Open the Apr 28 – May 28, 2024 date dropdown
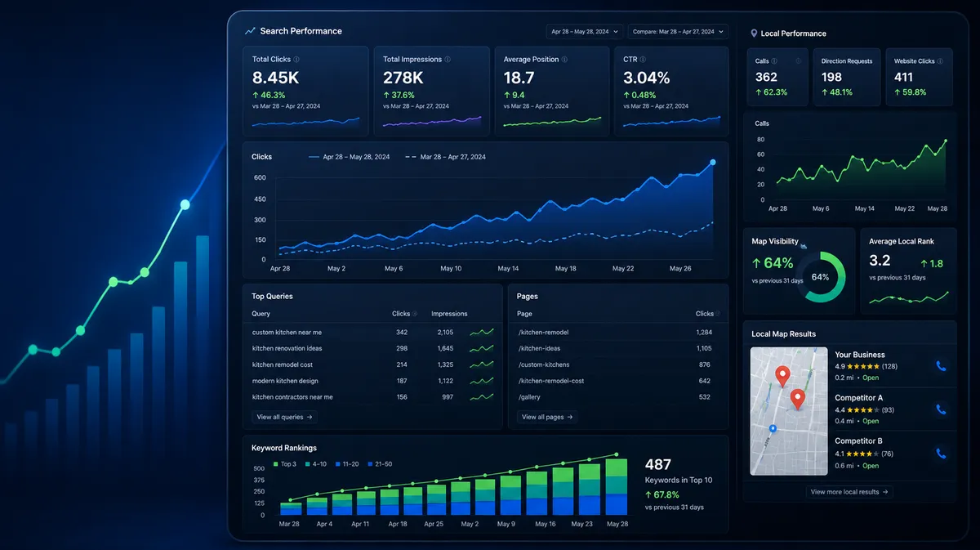 point(584,32)
